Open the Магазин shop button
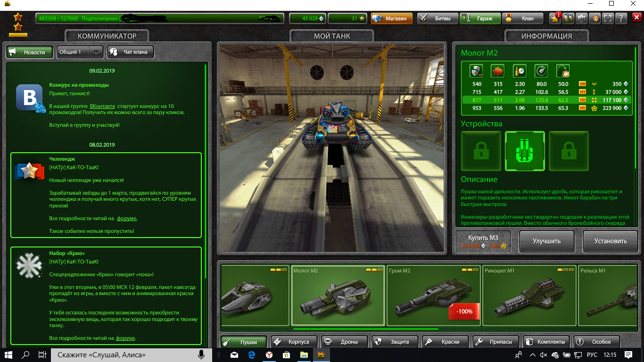644x362 pixels. point(391,18)
